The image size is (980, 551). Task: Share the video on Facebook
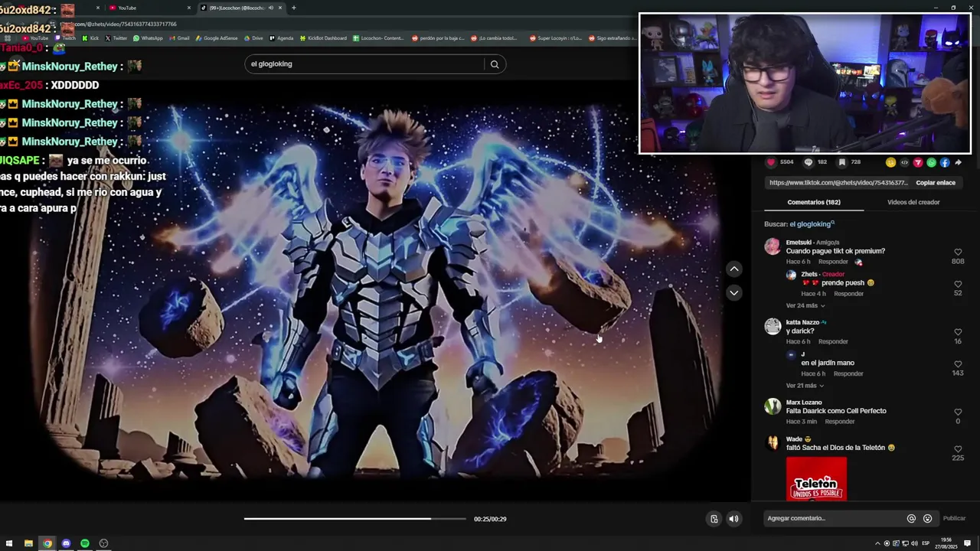945,162
